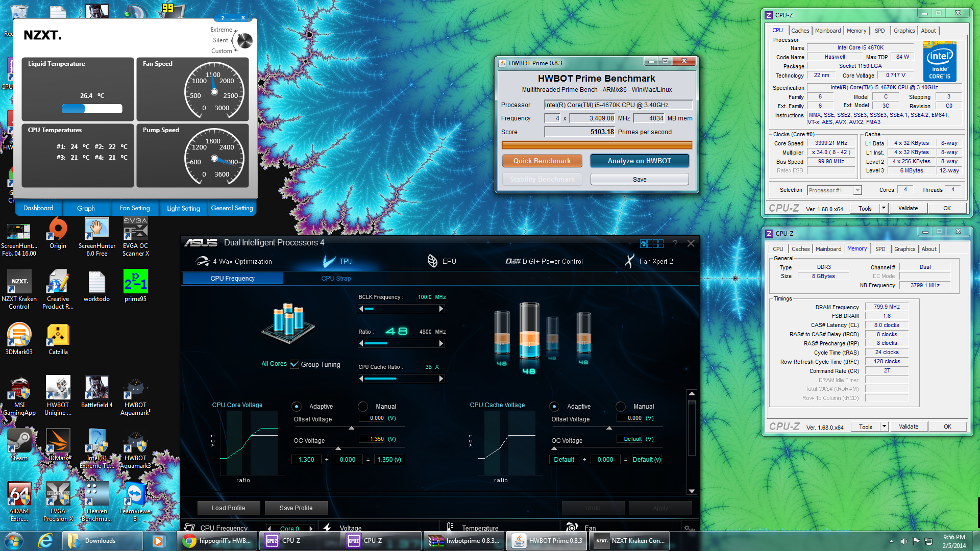Increase CPU Ratio with right arrow
980x551 pixels.
point(441,343)
